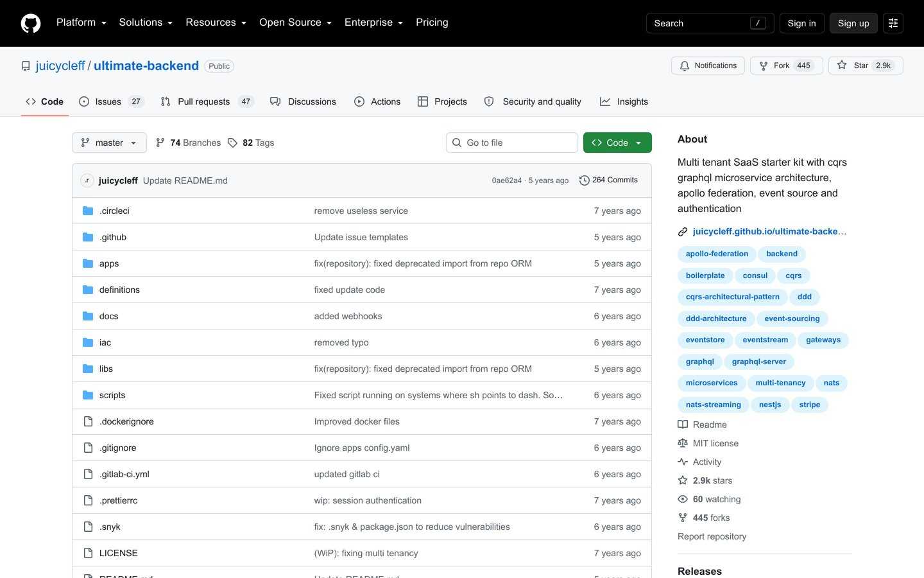Viewport: 924px width, 578px height.
Task: Click the Sign up button
Action: click(853, 23)
